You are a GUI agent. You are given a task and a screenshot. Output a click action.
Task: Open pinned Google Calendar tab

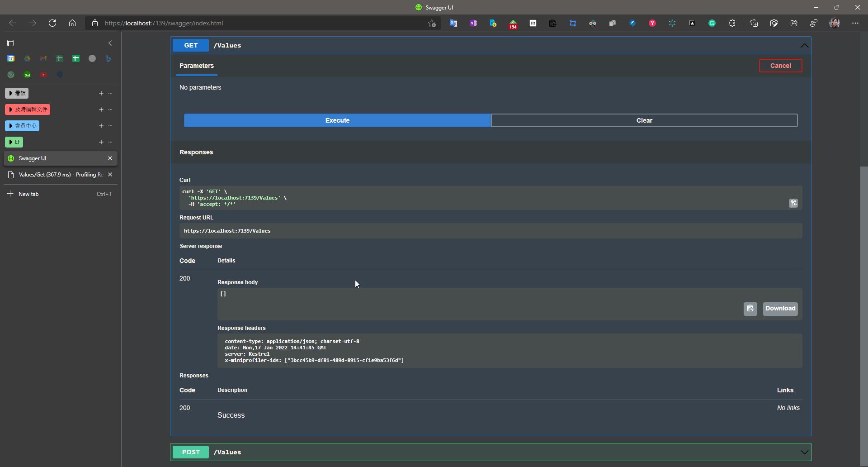pyautogui.click(x=11, y=58)
